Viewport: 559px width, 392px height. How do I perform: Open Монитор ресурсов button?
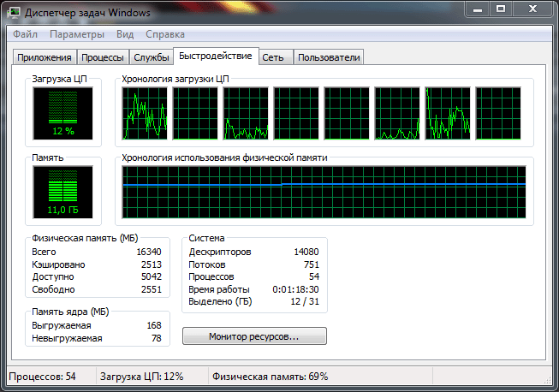254,336
